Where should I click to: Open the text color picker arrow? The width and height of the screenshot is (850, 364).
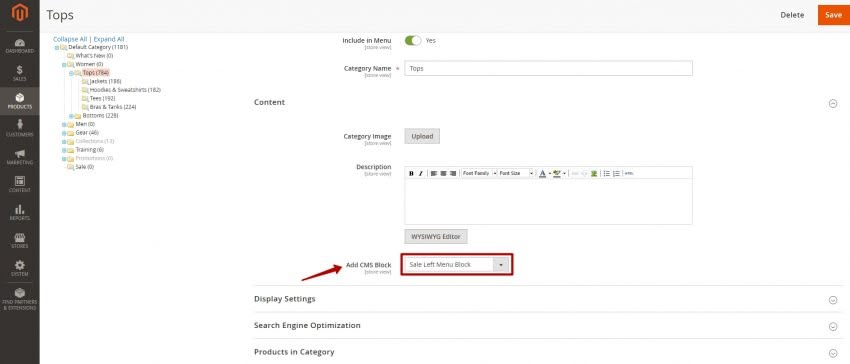coord(549,174)
